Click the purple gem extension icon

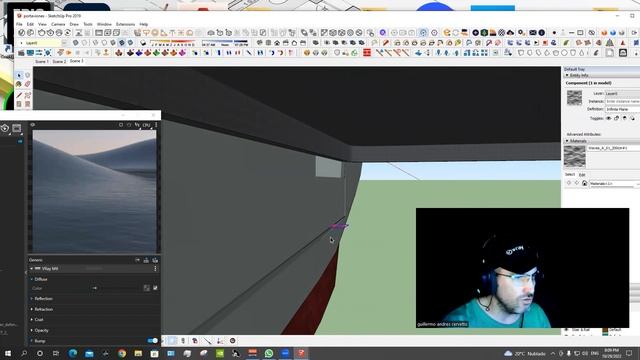point(182,53)
